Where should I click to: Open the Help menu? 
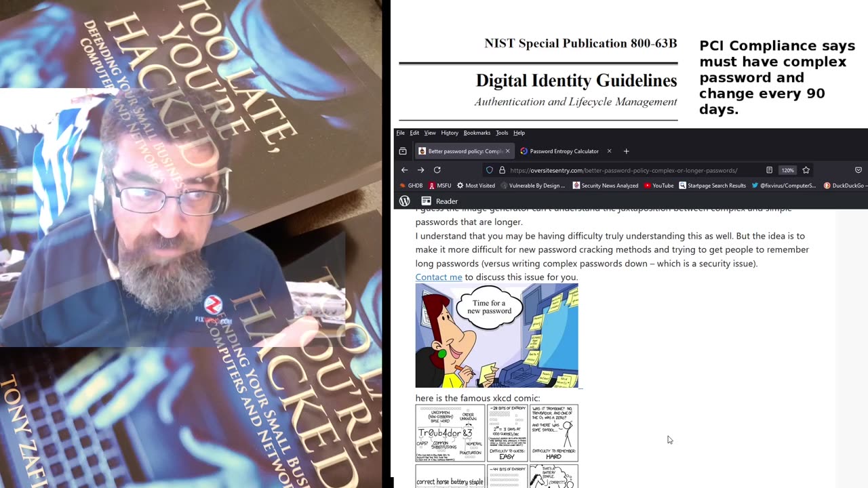(519, 133)
